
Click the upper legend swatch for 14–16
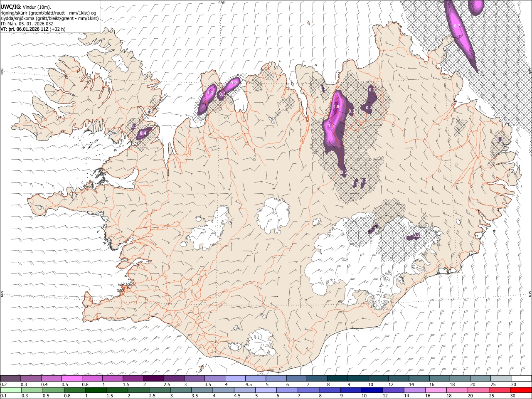[419, 378]
